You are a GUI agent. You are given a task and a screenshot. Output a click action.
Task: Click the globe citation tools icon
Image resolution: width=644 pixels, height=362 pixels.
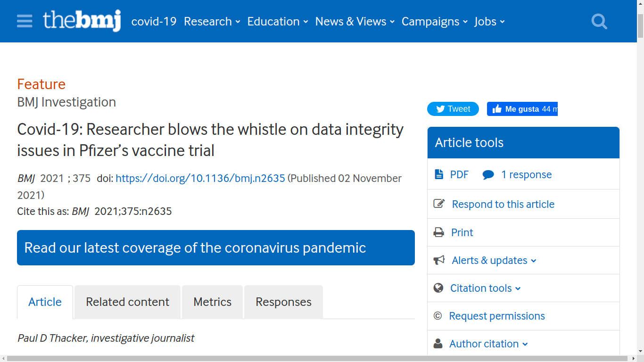(x=438, y=288)
